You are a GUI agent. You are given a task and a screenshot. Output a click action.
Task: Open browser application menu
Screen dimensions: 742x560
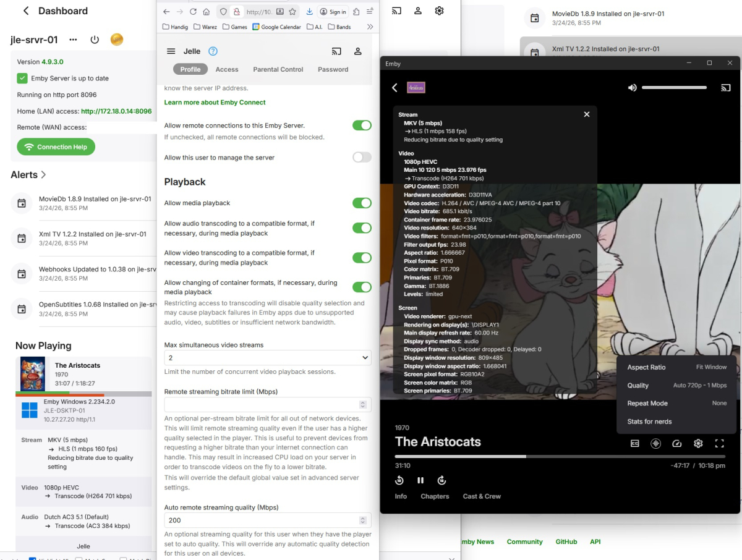pos(370,12)
